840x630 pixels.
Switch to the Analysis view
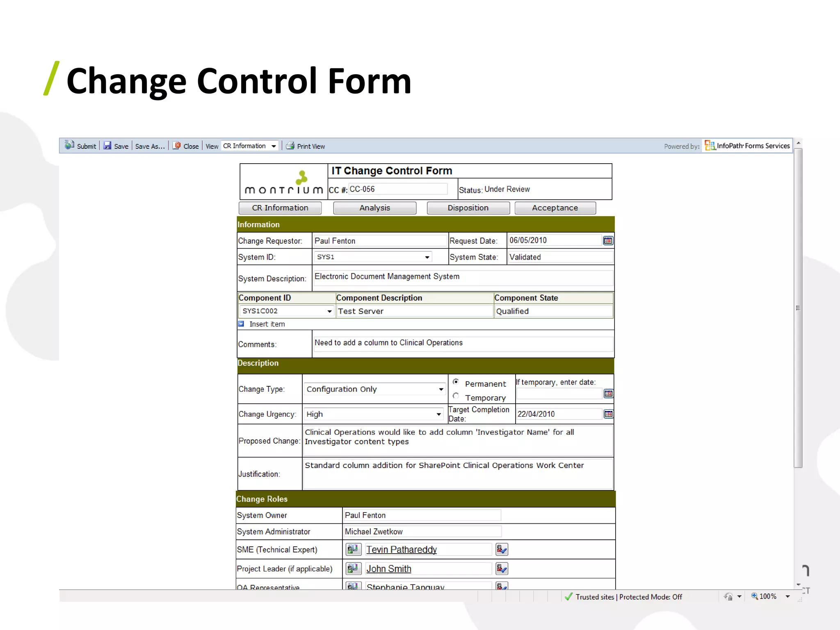pyautogui.click(x=375, y=208)
